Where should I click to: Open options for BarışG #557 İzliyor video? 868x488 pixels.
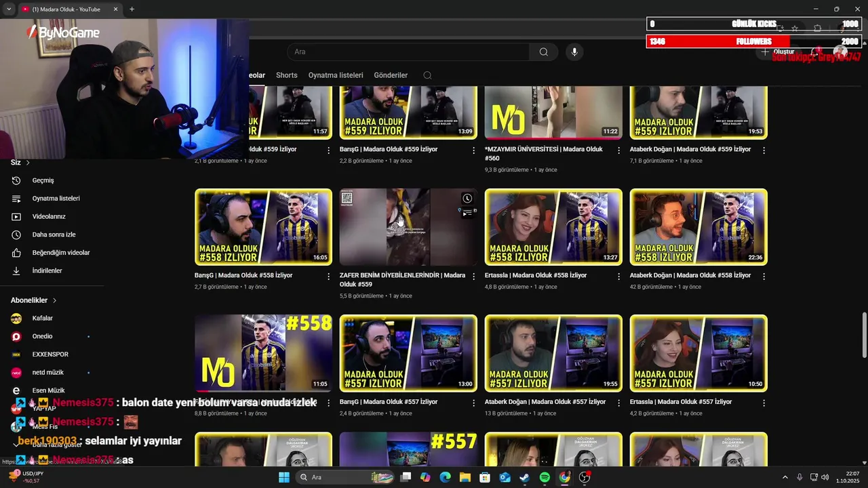click(474, 403)
